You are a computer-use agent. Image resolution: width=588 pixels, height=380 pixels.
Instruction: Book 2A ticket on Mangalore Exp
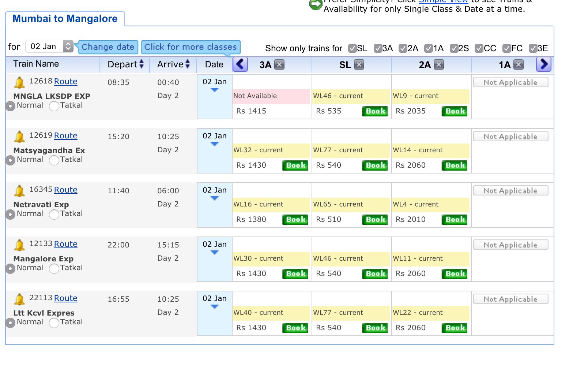[x=455, y=274]
